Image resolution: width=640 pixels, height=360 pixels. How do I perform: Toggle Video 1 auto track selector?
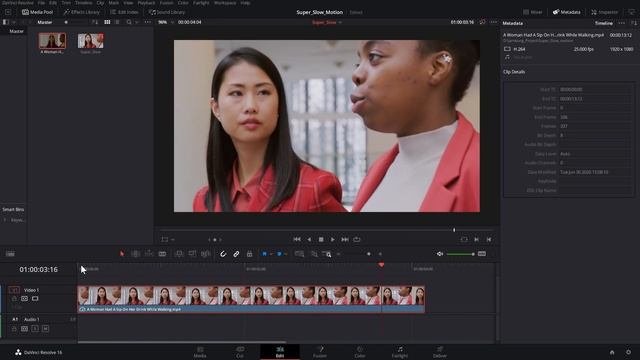click(x=24, y=299)
